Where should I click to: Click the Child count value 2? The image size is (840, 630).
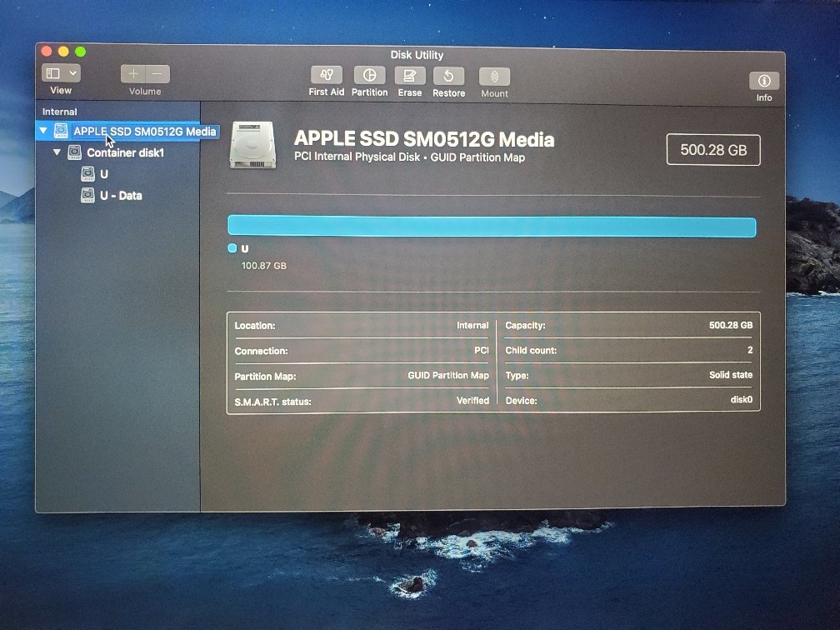(x=750, y=350)
